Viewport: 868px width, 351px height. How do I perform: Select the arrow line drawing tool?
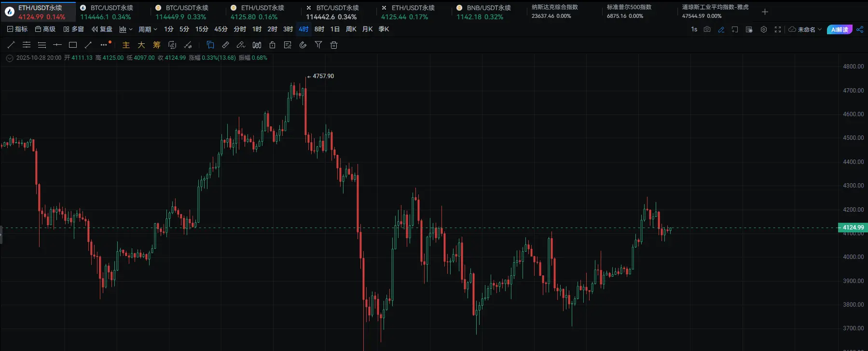88,45
